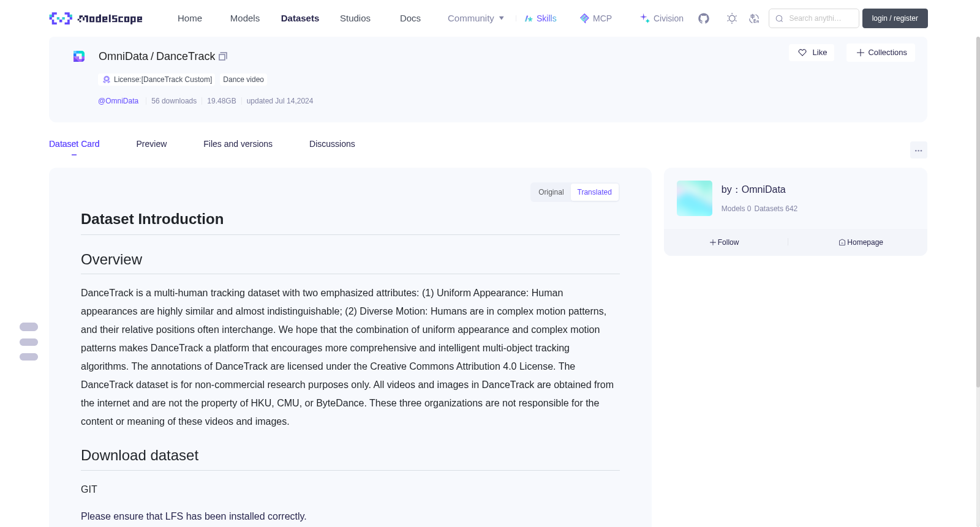The width and height of the screenshot is (980, 527).
Task: Click the OmniData dataset avatar icon
Action: (79, 56)
